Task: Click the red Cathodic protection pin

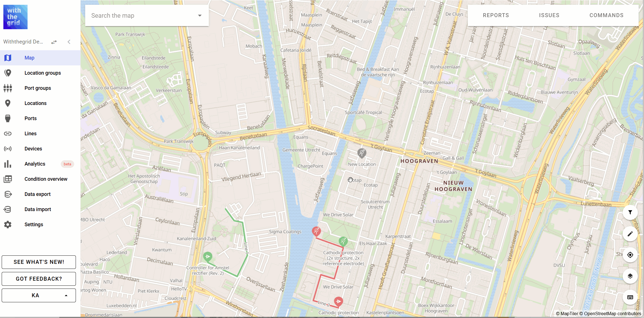Action: (338, 301)
